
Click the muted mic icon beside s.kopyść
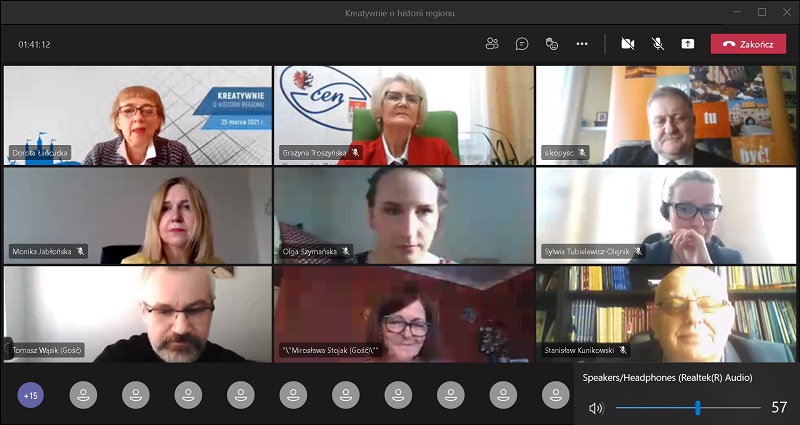[x=582, y=153]
